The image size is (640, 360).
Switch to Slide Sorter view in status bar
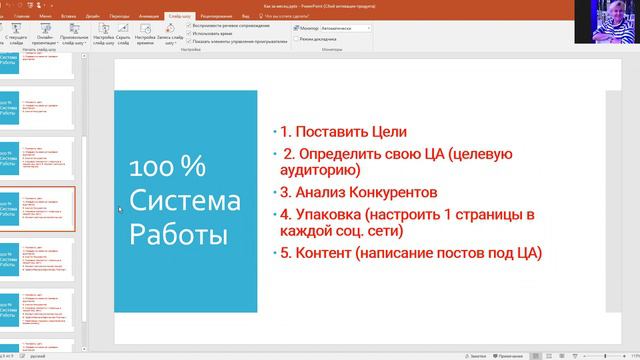click(x=549, y=356)
